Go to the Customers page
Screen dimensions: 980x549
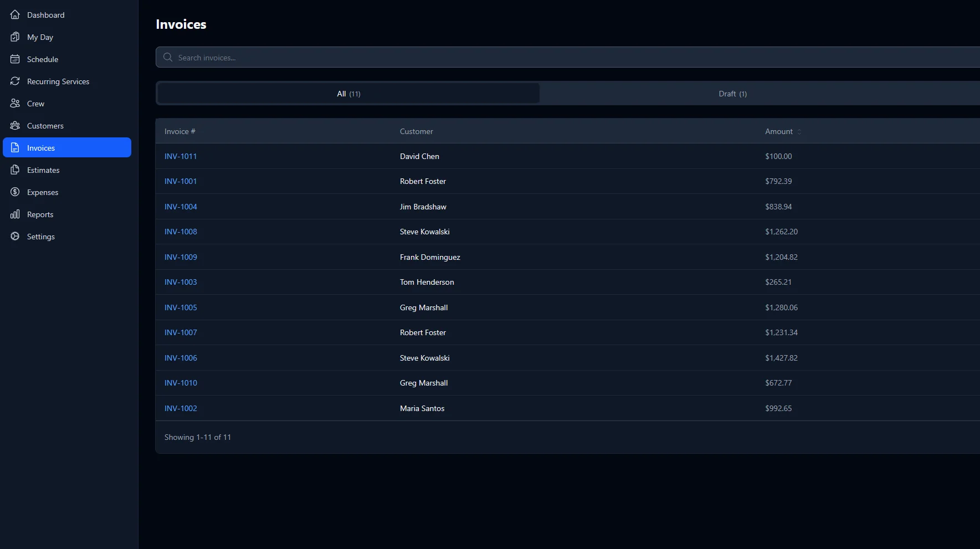tap(67, 126)
